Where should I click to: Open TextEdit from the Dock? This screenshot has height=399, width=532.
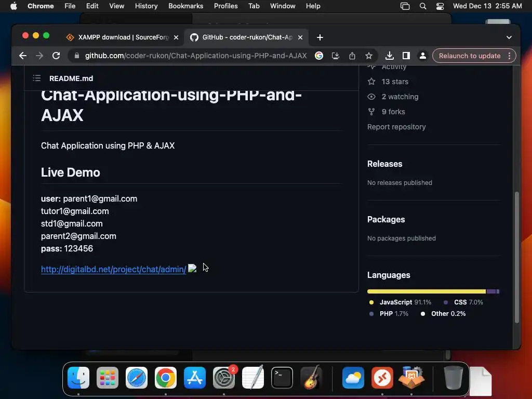253,378
